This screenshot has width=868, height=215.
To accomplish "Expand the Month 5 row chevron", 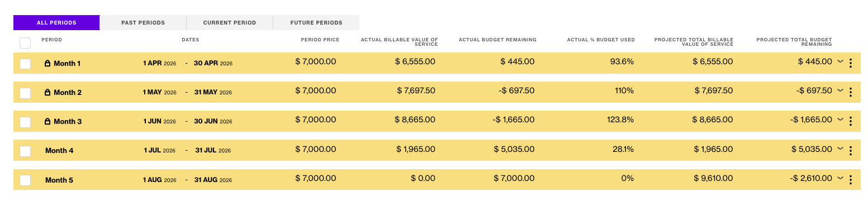I will 839,178.
